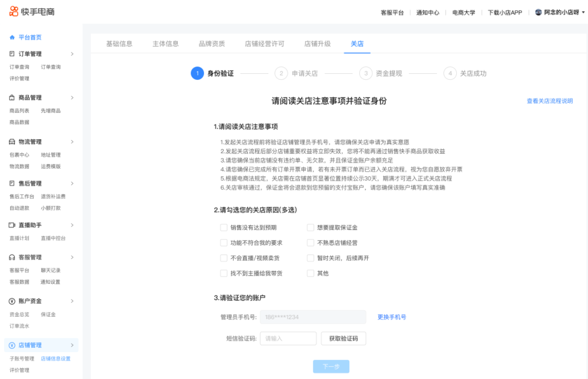Open the 查看关店流程说明 link

click(x=549, y=101)
